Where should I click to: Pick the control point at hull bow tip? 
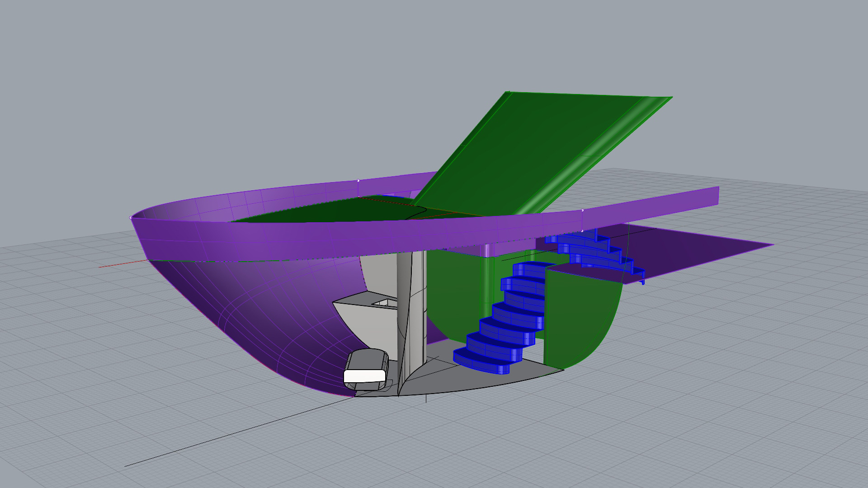coord(131,218)
